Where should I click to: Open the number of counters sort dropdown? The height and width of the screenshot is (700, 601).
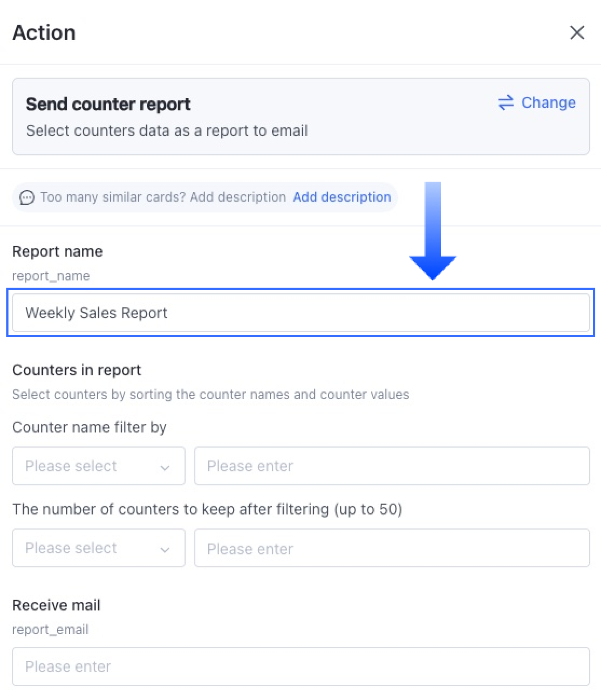point(99,548)
